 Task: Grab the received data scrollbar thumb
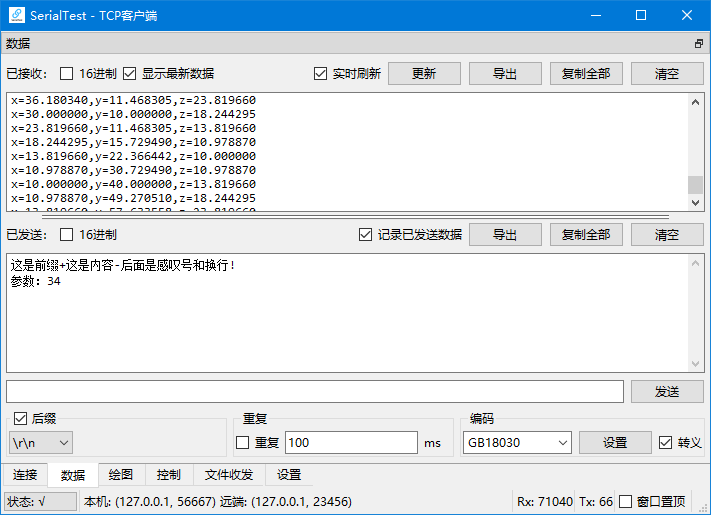[695, 185]
